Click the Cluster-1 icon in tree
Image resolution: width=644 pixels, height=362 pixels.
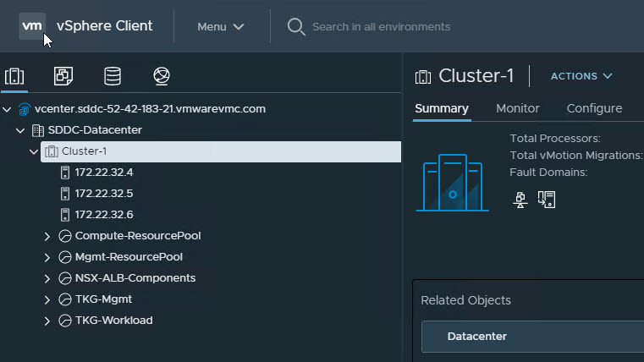(52, 151)
